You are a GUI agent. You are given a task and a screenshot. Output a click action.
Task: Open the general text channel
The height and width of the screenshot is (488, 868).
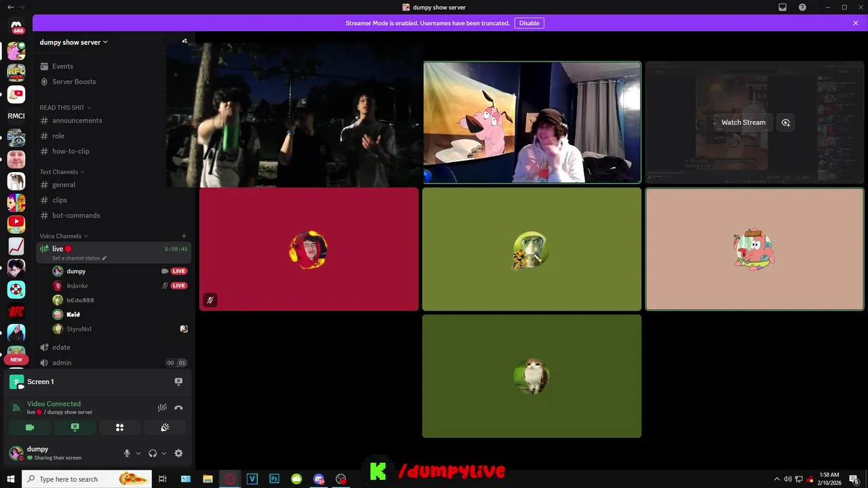(x=64, y=185)
